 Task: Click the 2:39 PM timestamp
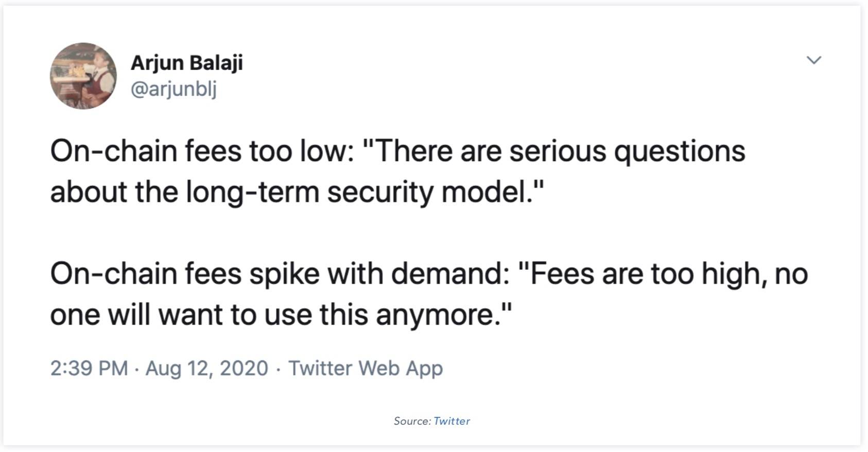coord(89,368)
